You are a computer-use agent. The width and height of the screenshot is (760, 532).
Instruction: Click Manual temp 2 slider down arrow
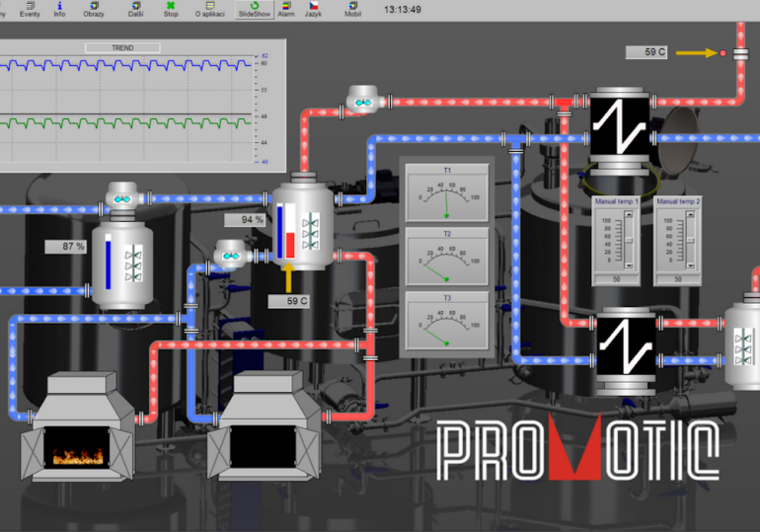(691, 265)
